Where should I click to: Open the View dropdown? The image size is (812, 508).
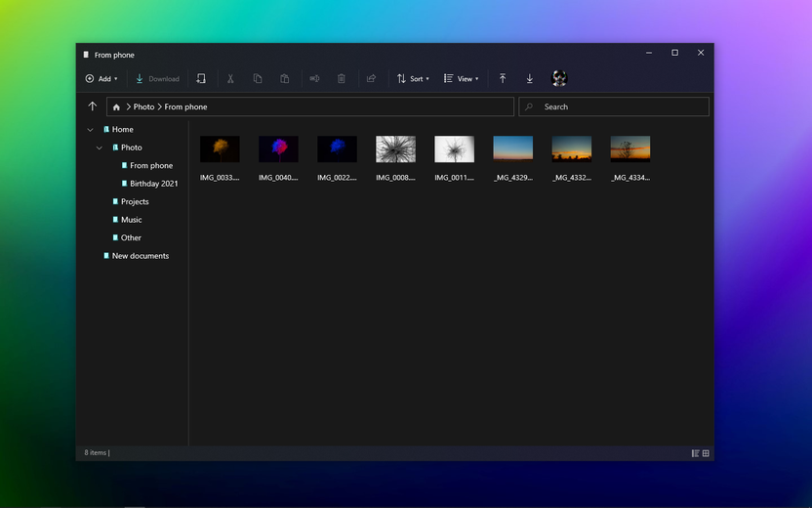tap(461, 79)
